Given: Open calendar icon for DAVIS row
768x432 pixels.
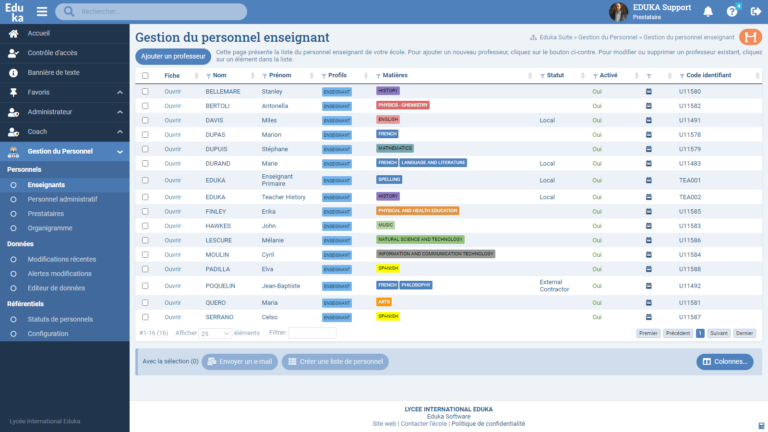Looking at the screenshot, I should coord(648,120).
